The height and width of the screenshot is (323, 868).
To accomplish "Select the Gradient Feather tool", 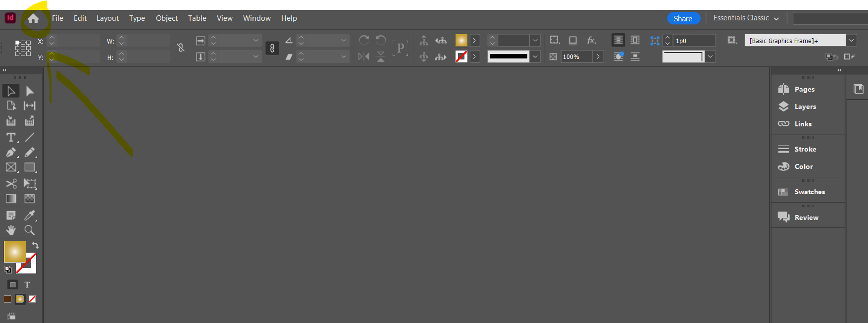I will pyautogui.click(x=30, y=199).
